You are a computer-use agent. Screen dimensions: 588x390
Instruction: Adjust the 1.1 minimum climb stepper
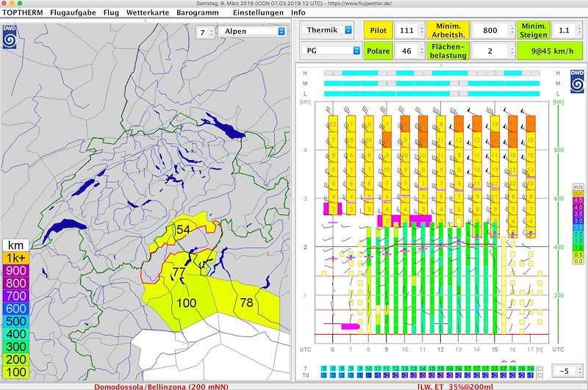coord(579,30)
